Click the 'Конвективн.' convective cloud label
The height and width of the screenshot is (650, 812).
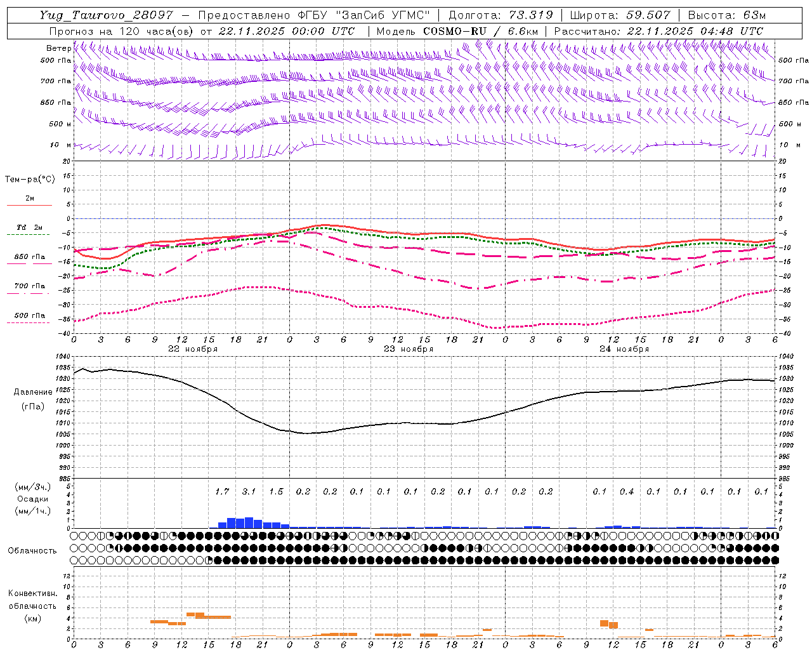tap(32, 594)
